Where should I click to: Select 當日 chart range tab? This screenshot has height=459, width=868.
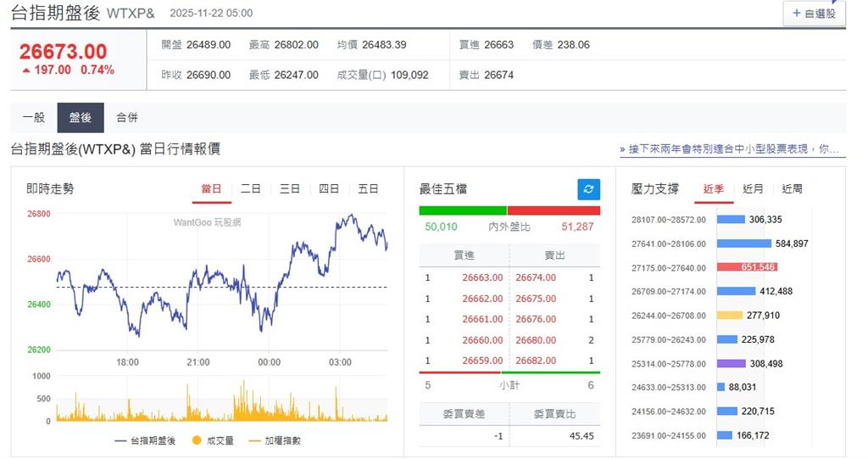pos(211,189)
